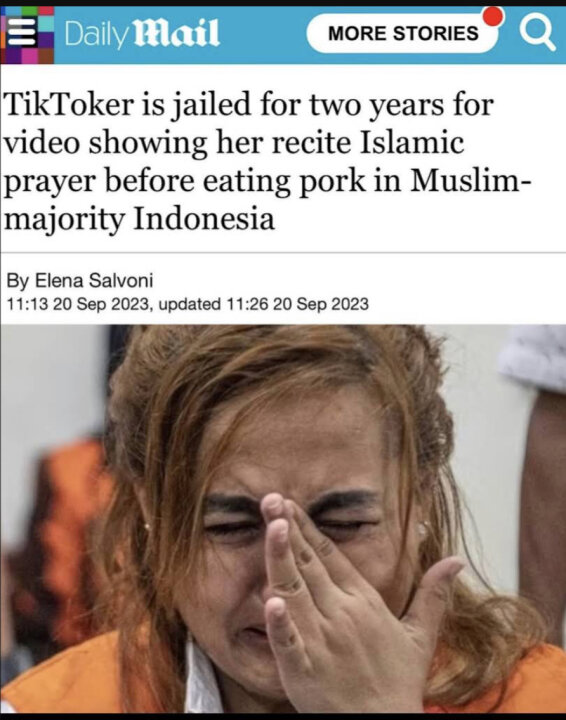The image size is (566, 720).
Task: Open the hamburger navigation menu
Action: click(x=22, y=32)
